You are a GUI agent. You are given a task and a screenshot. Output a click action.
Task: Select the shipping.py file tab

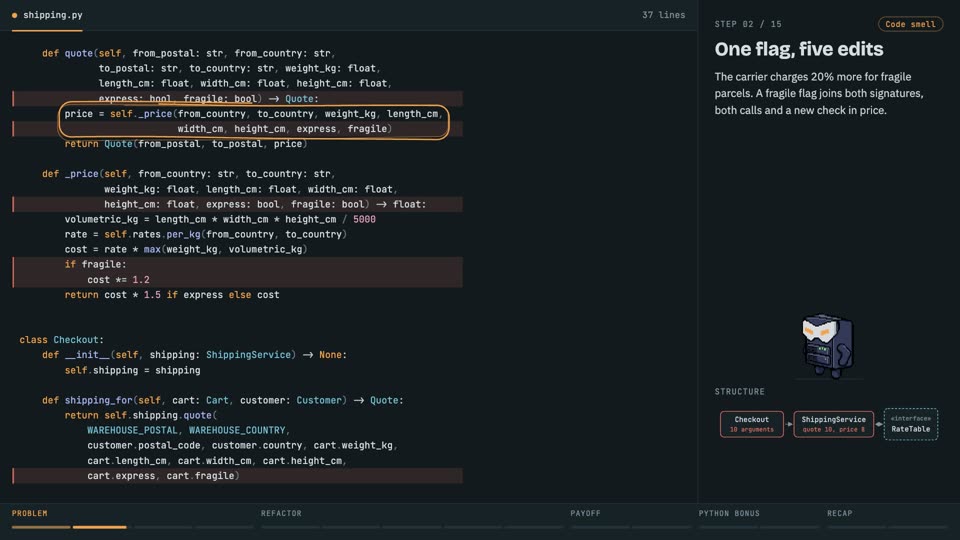(47, 15)
